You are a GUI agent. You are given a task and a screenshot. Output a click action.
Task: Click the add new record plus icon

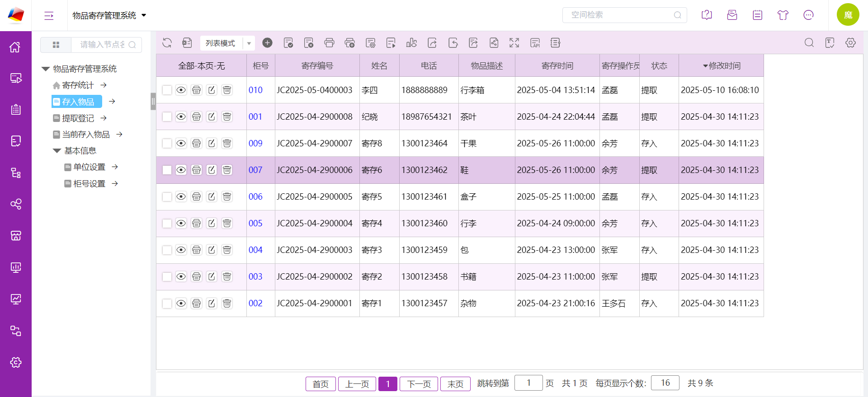(268, 43)
